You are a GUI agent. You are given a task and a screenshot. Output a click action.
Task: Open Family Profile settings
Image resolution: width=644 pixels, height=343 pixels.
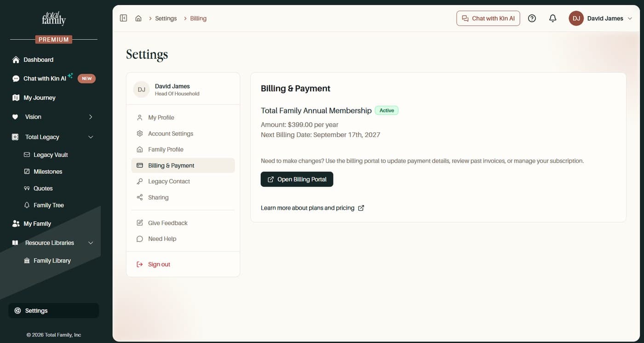click(183, 149)
